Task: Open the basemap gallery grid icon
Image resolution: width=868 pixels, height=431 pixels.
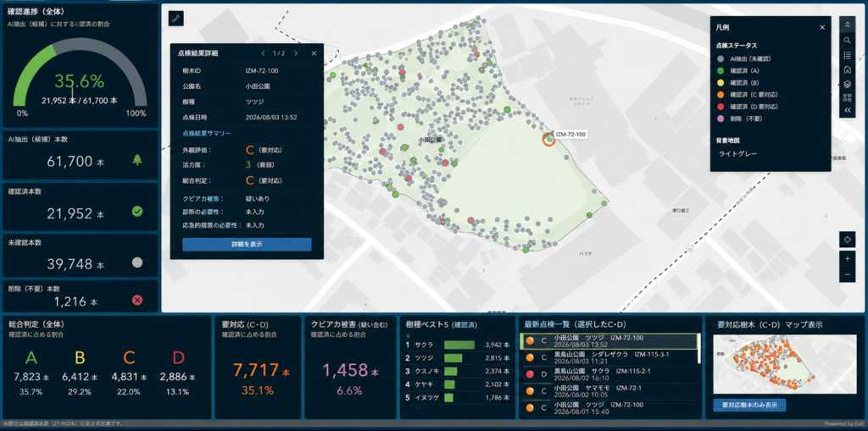Action: [x=847, y=98]
